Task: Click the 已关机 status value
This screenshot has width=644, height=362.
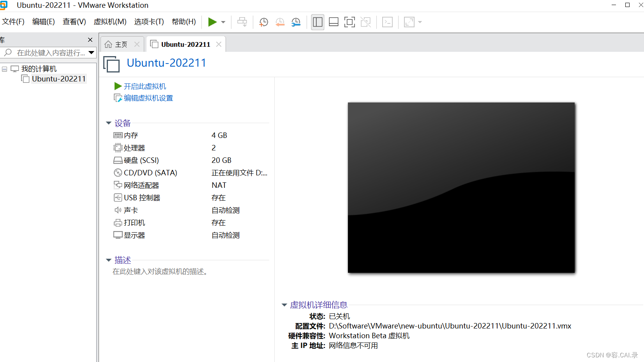Action: coord(339,316)
